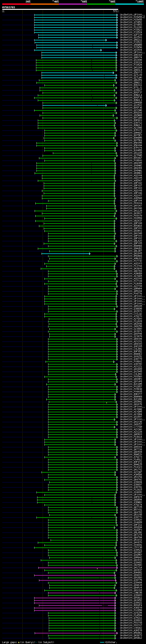Screen dimensions: 146x644
Task: Select label UniRef100_B5U8K6
Action: coord(131,256)
